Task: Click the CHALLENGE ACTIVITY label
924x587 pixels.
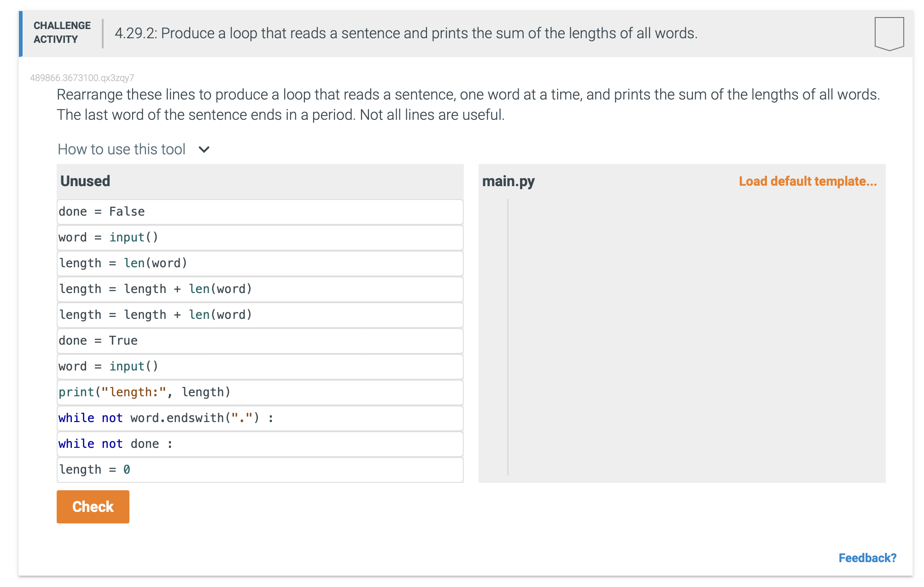Action: pyautogui.click(x=62, y=33)
